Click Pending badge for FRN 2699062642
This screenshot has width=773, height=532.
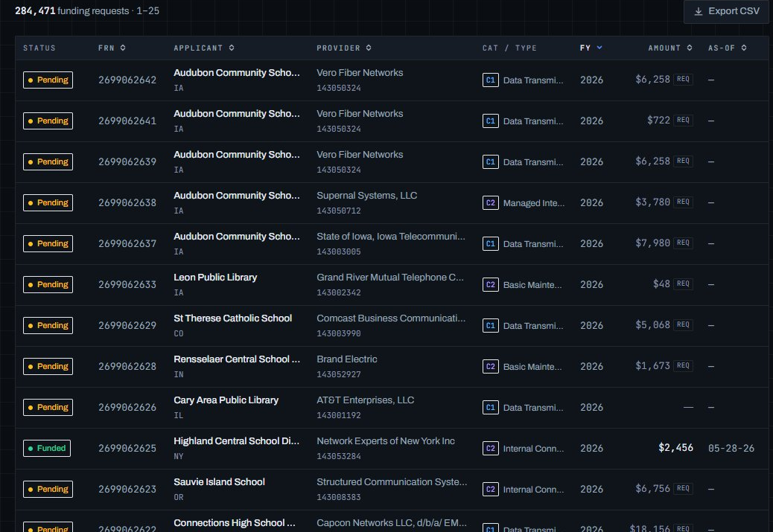click(48, 80)
